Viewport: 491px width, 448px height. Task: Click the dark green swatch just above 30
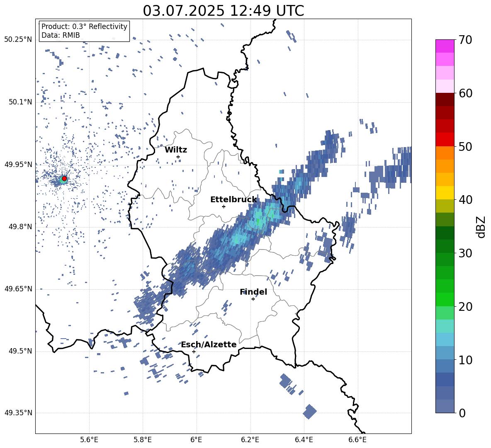(x=445, y=246)
